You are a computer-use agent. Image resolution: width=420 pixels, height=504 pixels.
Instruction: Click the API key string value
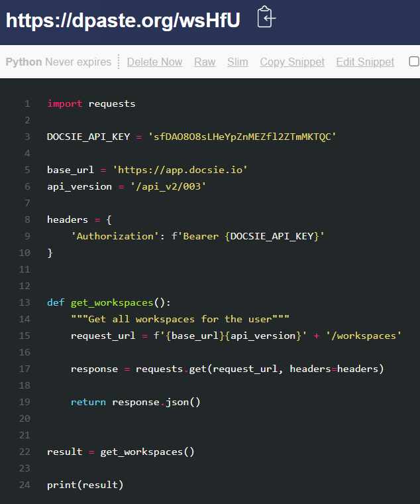(x=242, y=137)
